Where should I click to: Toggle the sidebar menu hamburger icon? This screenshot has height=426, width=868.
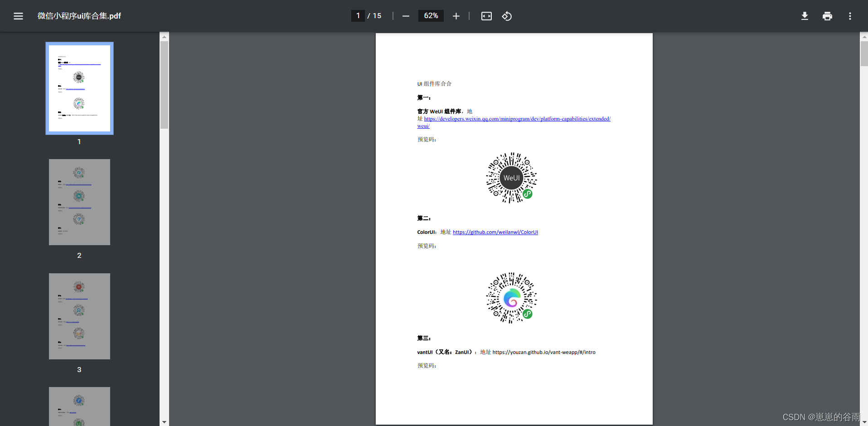[x=18, y=16]
